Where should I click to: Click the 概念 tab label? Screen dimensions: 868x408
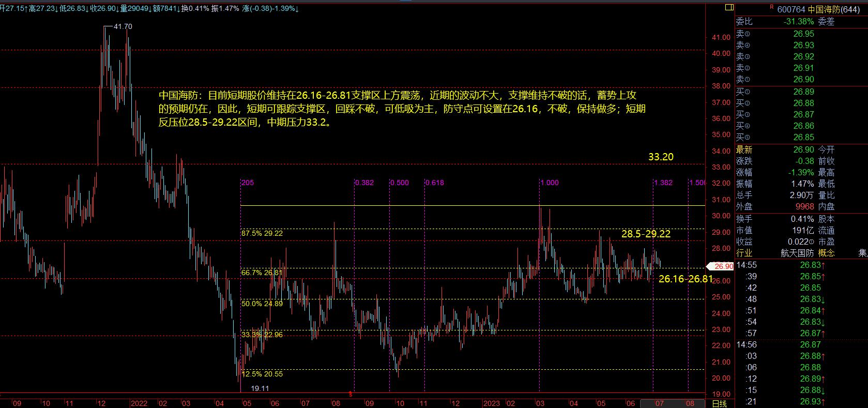click(x=826, y=253)
